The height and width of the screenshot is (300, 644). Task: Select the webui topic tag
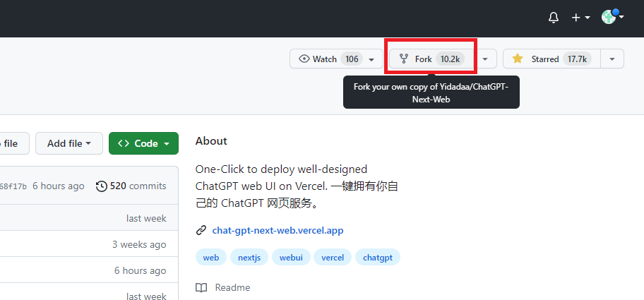pos(290,258)
